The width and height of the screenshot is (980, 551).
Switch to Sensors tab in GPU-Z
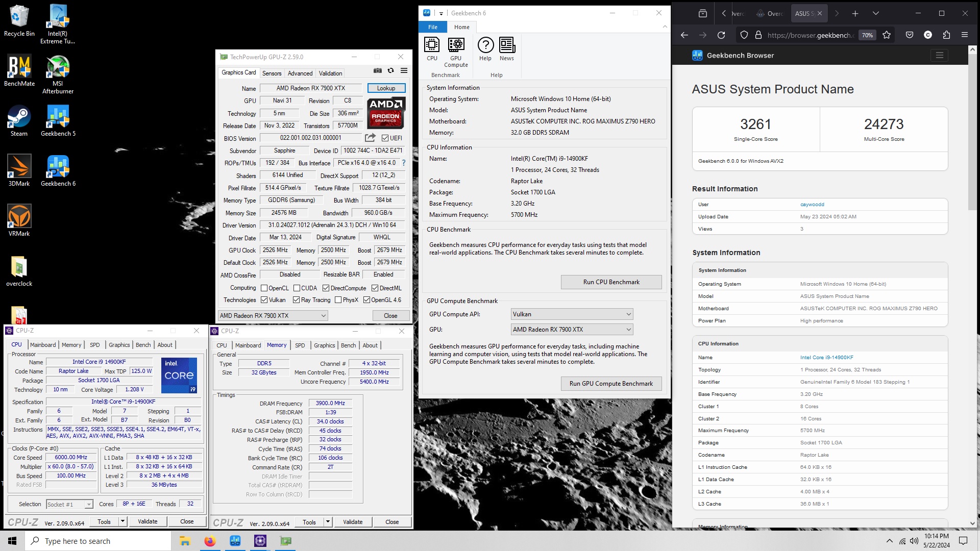point(272,73)
